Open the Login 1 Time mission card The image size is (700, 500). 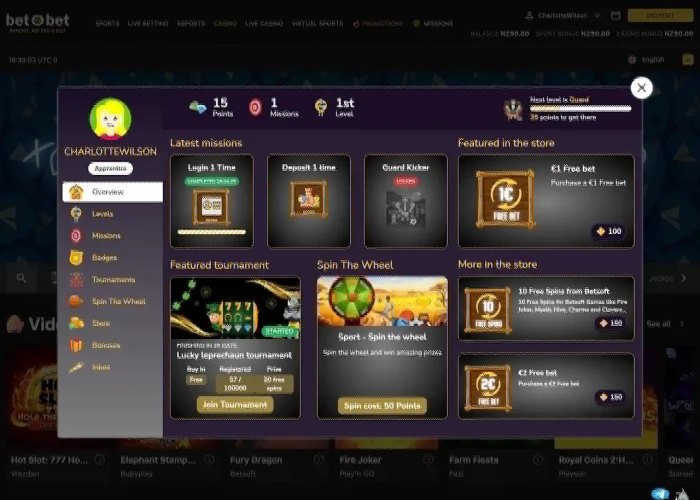212,201
